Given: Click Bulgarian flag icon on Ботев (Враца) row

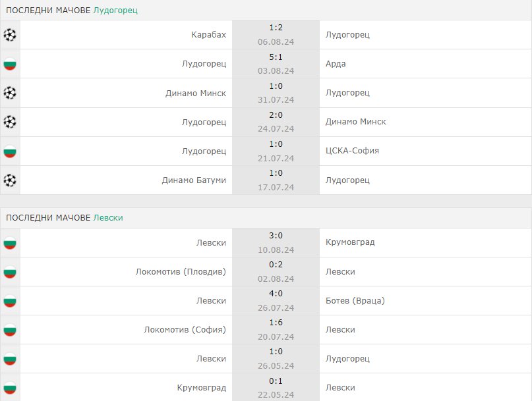Looking at the screenshot, I should [x=10, y=301].
